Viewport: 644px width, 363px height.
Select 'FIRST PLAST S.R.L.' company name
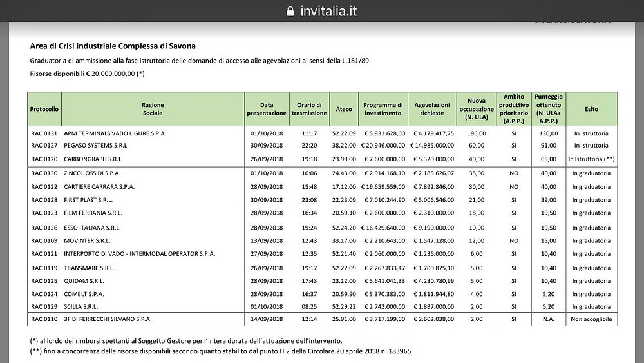tap(88, 200)
